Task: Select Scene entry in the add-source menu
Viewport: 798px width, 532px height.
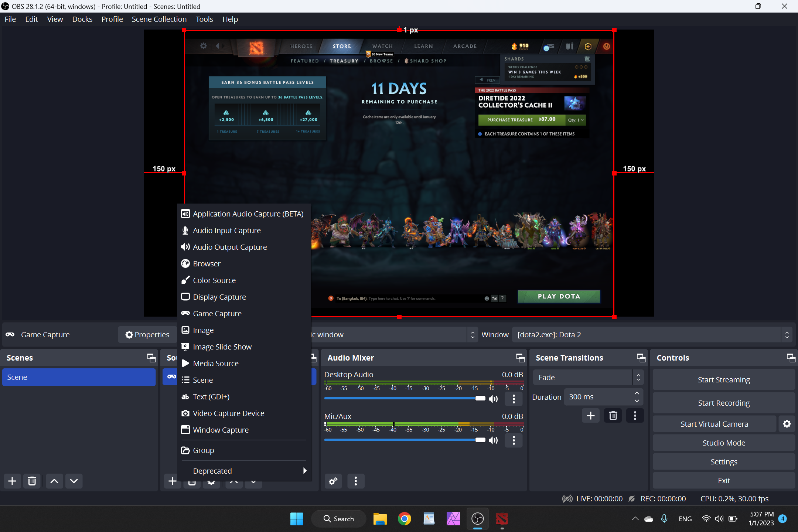Action: point(244,380)
